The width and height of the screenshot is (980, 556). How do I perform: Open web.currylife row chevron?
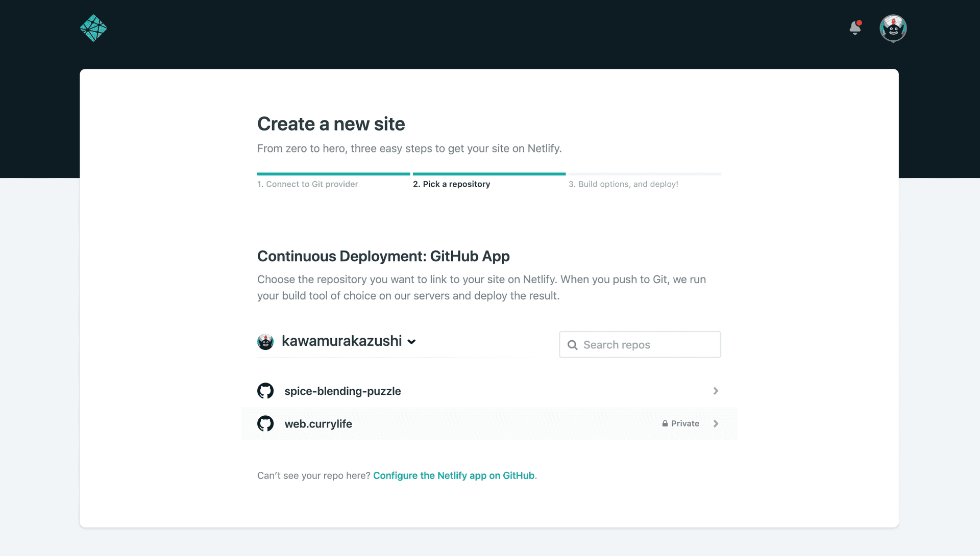point(716,423)
